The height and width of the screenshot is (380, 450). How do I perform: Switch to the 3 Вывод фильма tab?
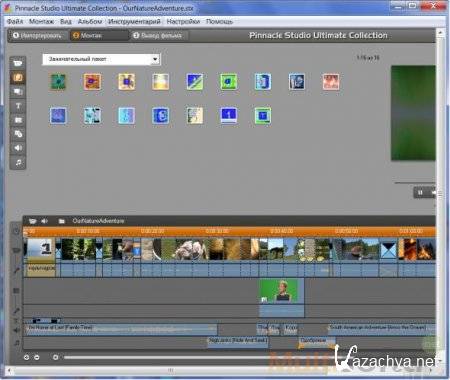[158, 35]
